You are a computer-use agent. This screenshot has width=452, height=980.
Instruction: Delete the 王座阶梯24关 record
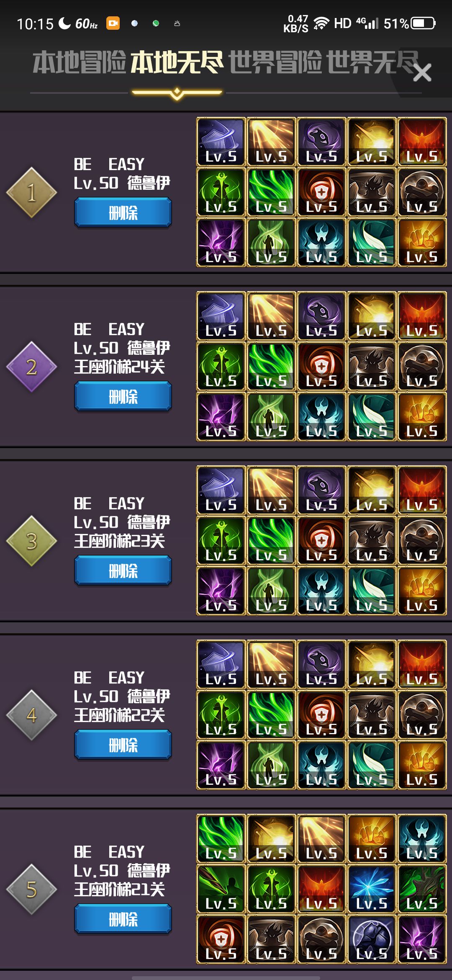pos(123,396)
